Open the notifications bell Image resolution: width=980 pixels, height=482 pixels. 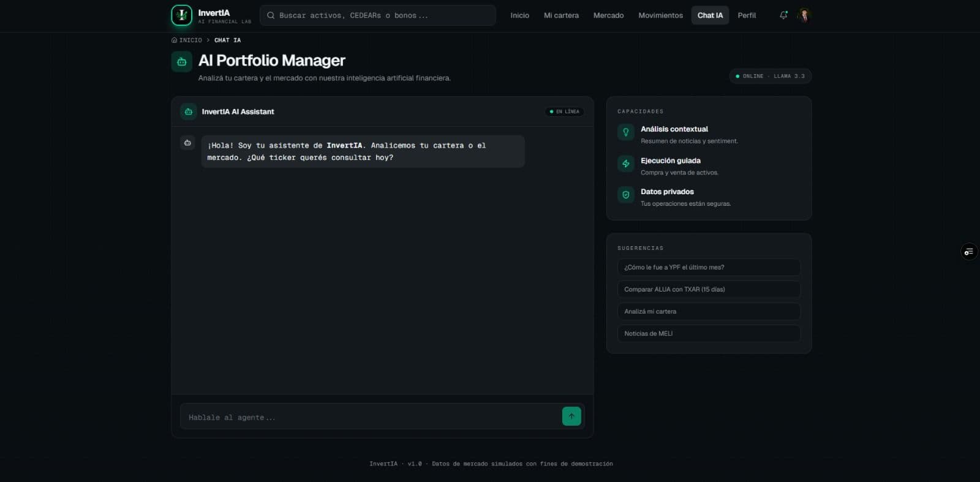click(x=783, y=15)
